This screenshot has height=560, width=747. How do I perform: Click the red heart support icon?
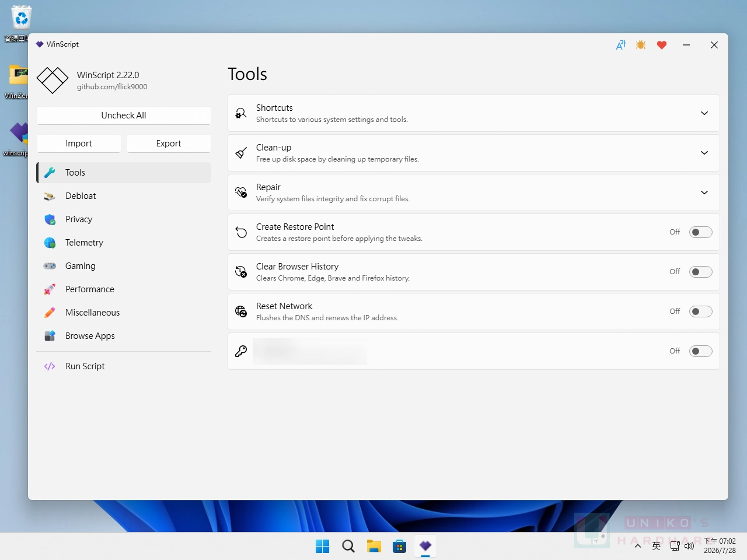662,45
